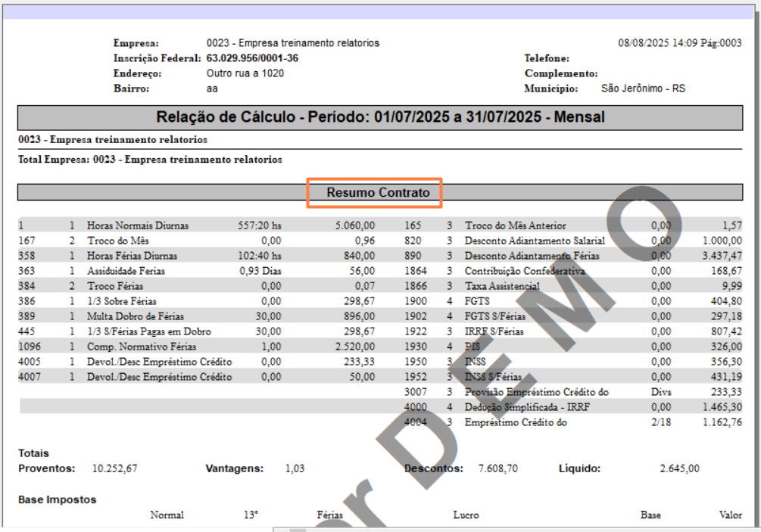Select the 'Resumo Contrato' section heading
Screen dimensions: 761x532
(378, 192)
